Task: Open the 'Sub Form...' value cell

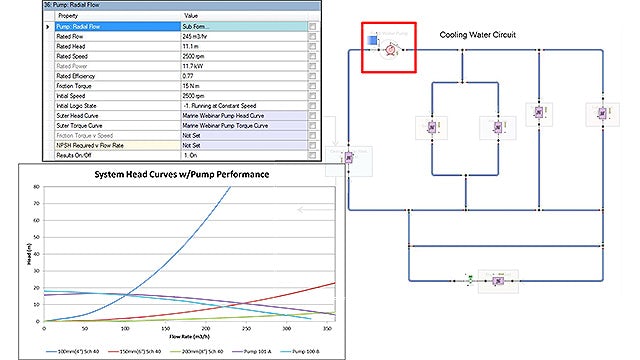Action: click(244, 27)
